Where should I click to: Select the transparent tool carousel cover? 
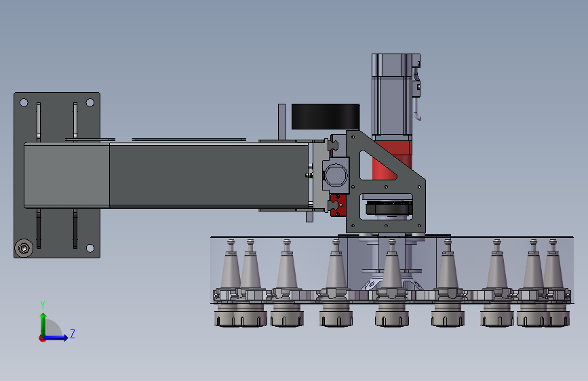pos(392,269)
